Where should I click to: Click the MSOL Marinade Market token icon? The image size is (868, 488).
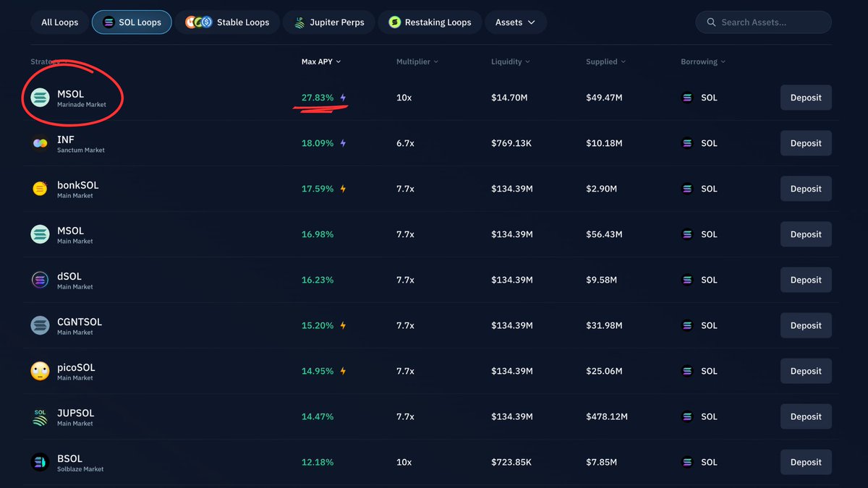[x=40, y=98]
